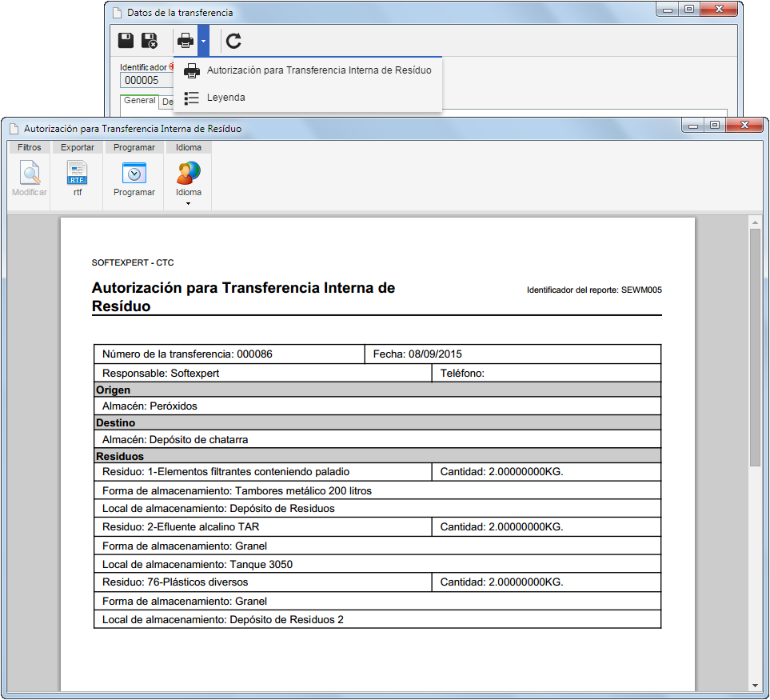Export the report using rtf icon
This screenshot has width=770, height=700.
pos(77,173)
